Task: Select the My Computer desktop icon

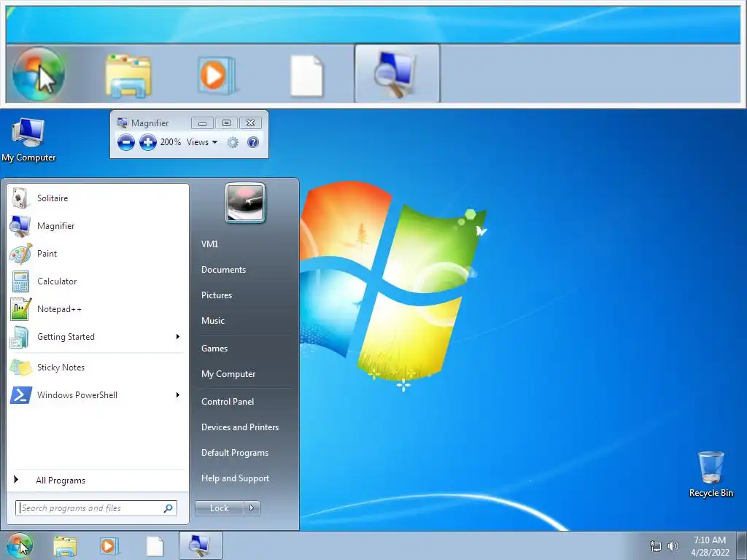Action: 28,140
